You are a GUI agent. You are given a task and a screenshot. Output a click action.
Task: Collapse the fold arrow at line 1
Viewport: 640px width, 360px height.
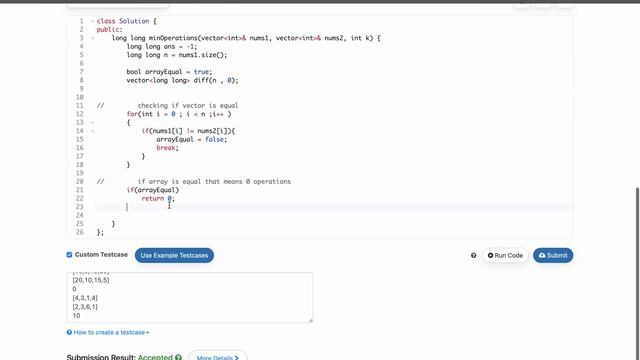pyautogui.click(x=92, y=21)
